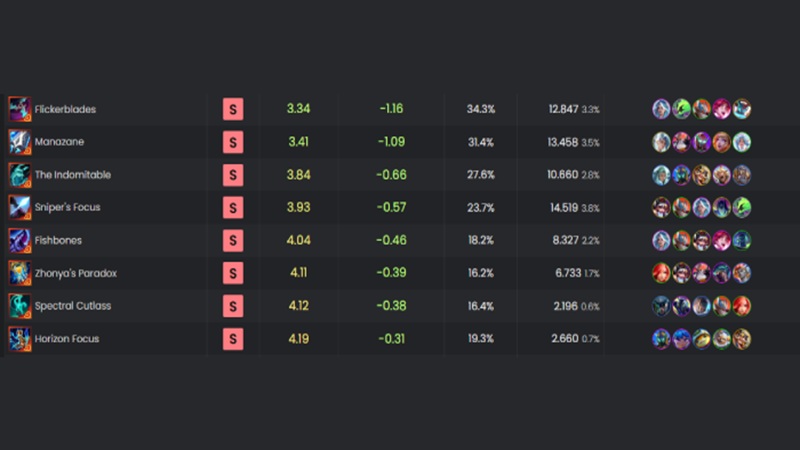Select the S tier badge for Horizon Focus
Screen dimensions: 800x450
(233, 339)
